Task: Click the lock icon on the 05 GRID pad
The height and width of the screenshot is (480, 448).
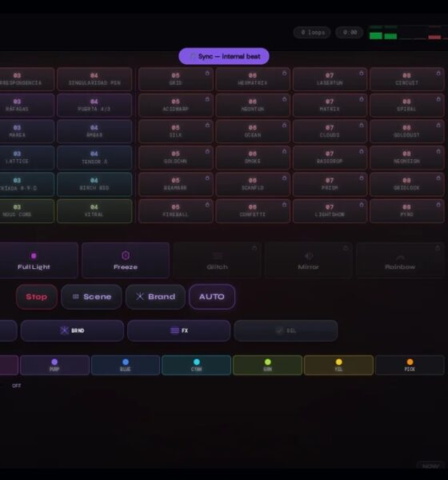Action: point(207,73)
